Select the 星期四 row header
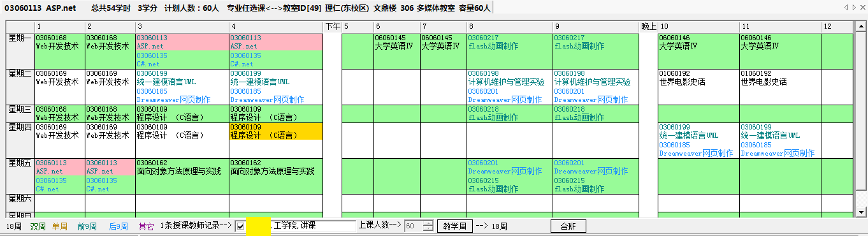868x236 pixels. [20, 140]
